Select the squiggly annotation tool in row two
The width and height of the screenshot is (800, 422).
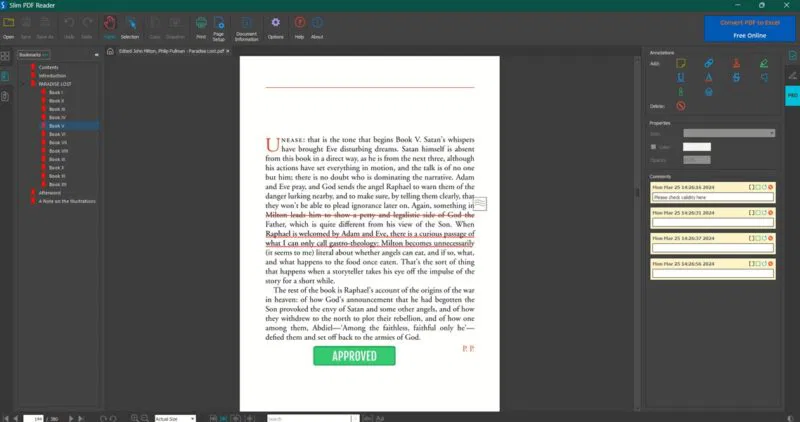click(764, 78)
